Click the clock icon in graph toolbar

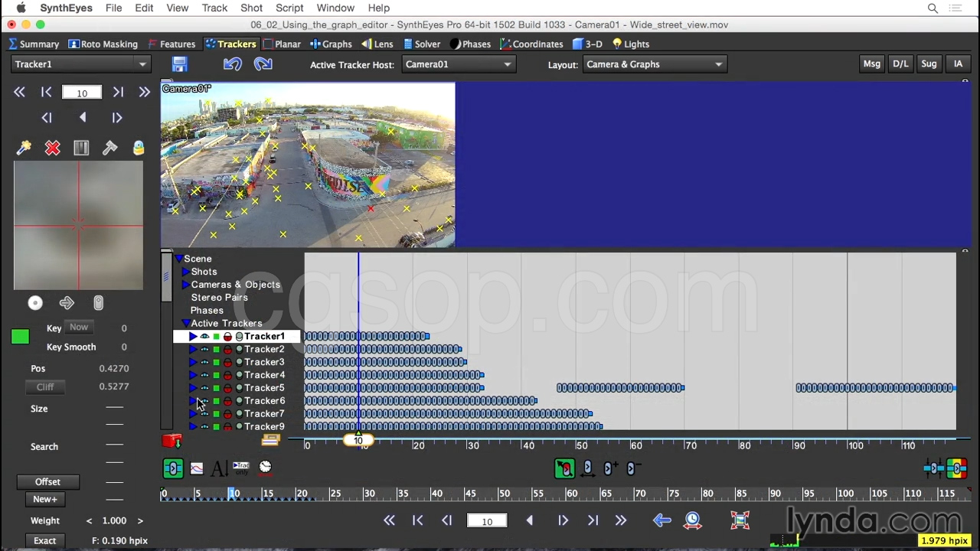coord(265,468)
